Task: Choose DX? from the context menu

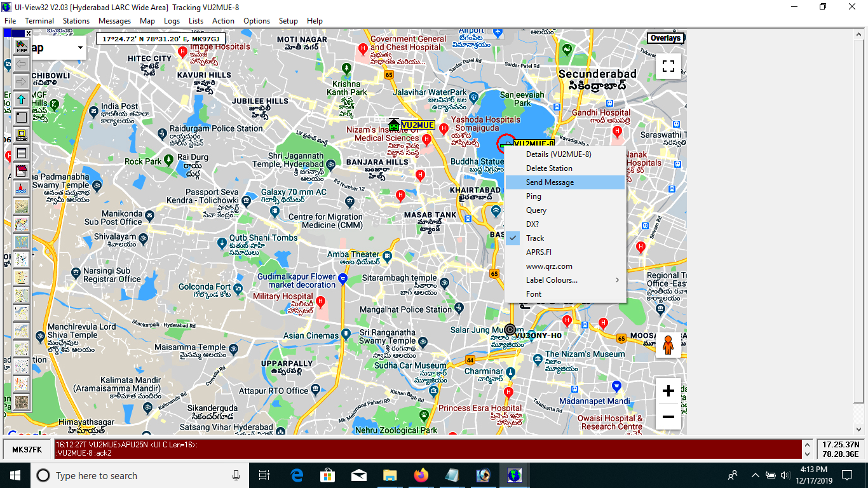Action: (x=566, y=224)
